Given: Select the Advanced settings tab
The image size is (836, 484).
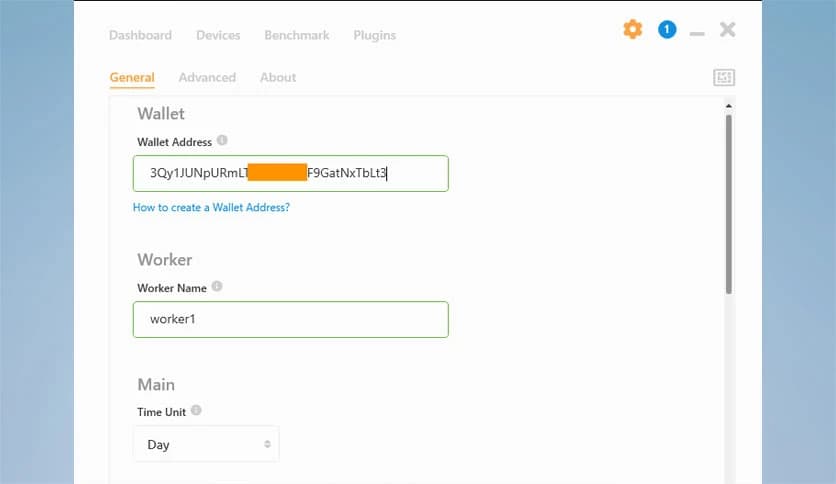Looking at the screenshot, I should tap(207, 77).
